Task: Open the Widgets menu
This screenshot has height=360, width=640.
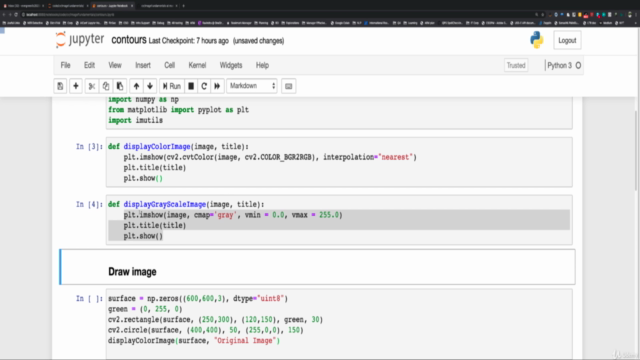Action: pyautogui.click(x=231, y=65)
